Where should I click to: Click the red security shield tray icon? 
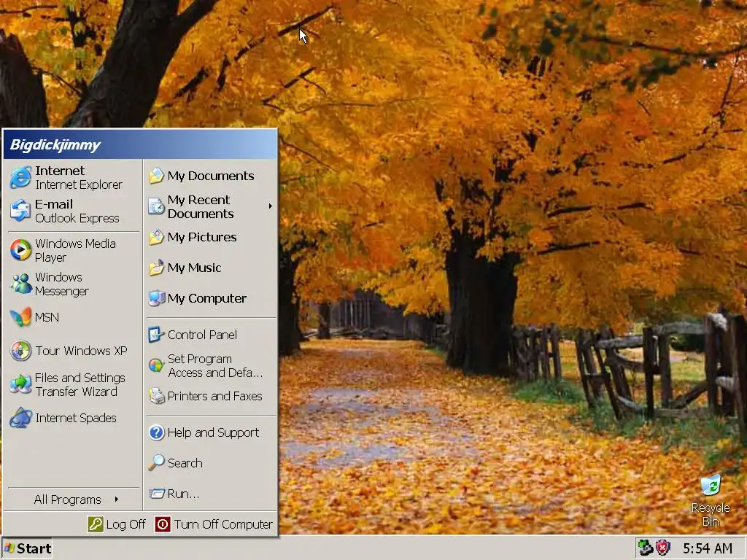(x=662, y=548)
